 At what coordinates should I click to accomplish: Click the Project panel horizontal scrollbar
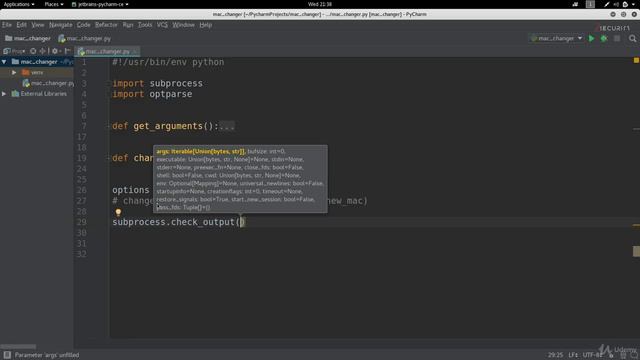point(18,347)
